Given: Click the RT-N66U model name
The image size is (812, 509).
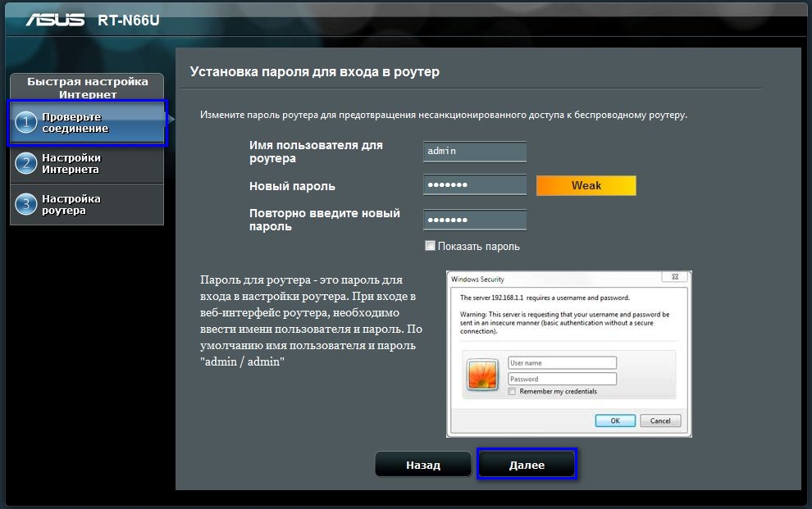Looking at the screenshot, I should click(x=129, y=20).
